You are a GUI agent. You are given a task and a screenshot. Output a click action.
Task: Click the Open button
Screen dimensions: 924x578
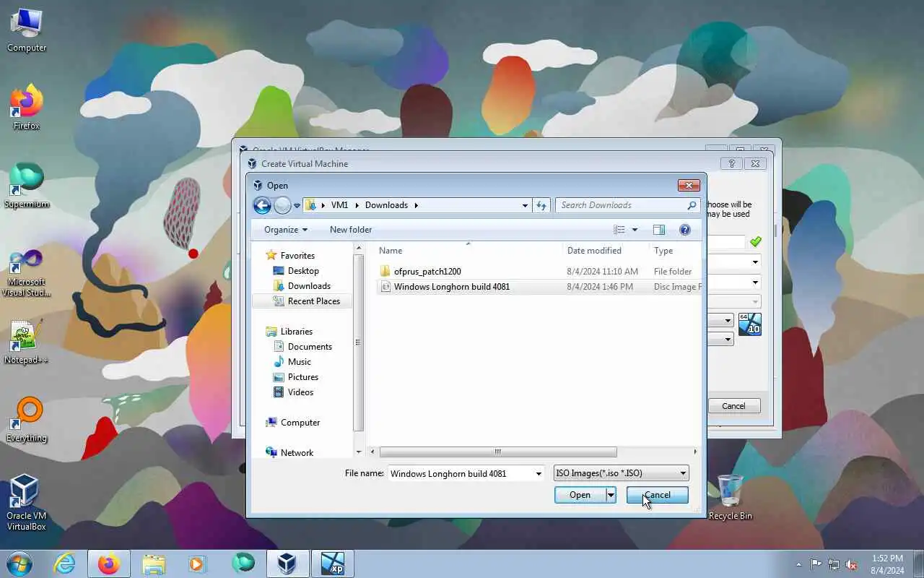coord(580,495)
